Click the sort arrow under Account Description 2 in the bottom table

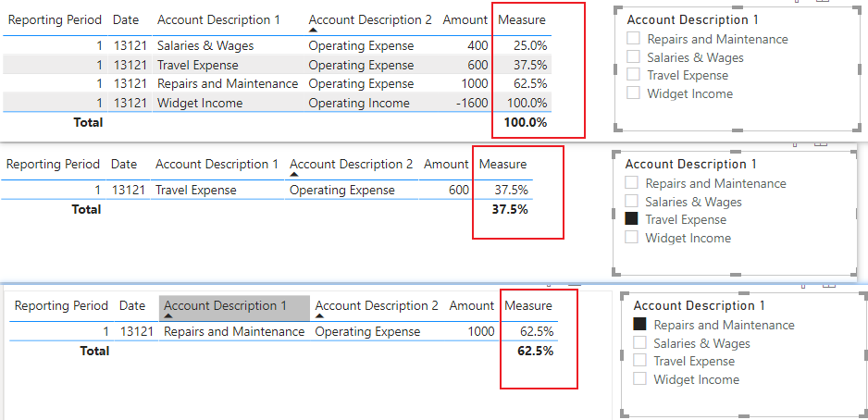pos(320,316)
